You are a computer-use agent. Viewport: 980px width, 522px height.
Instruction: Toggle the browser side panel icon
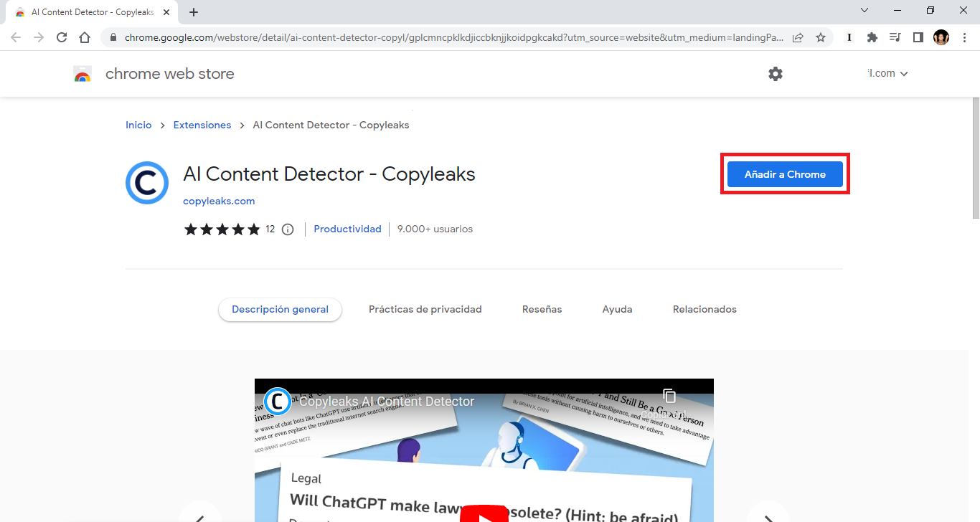coord(918,37)
